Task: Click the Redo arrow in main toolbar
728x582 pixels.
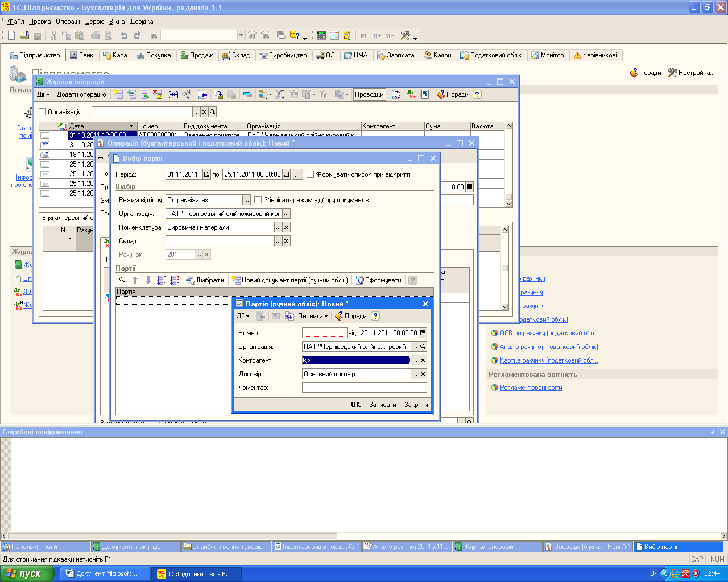Action: coord(137,35)
